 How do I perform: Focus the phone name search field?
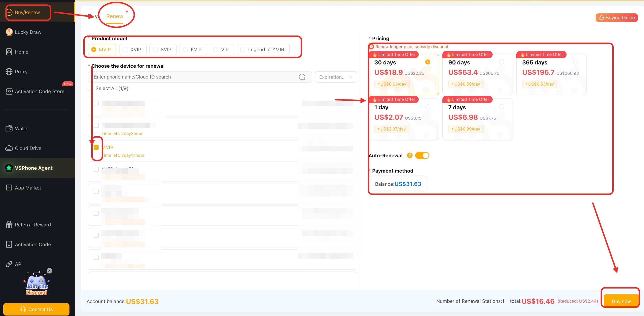click(195, 77)
